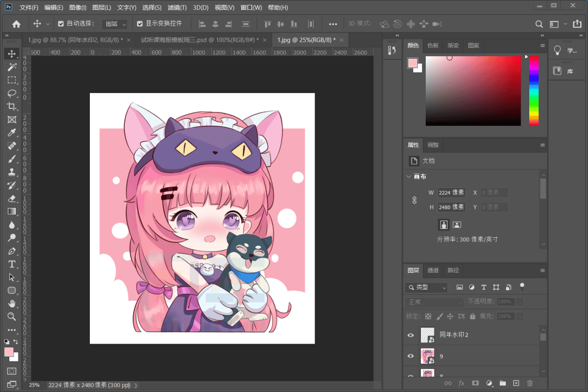The image size is (588, 392).
Task: Toggle the 自动选择 checkbox
Action: 61,23
